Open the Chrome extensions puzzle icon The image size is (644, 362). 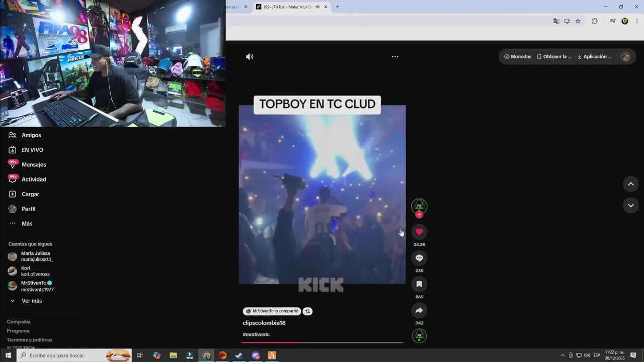coord(595,21)
